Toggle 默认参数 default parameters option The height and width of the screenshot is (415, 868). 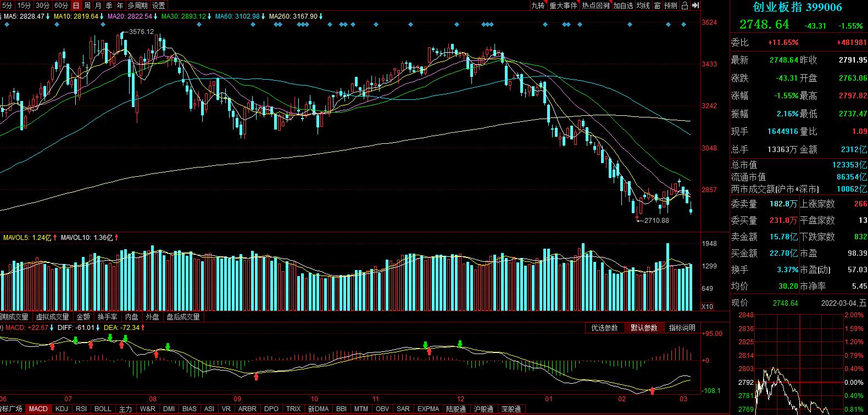[x=643, y=328]
